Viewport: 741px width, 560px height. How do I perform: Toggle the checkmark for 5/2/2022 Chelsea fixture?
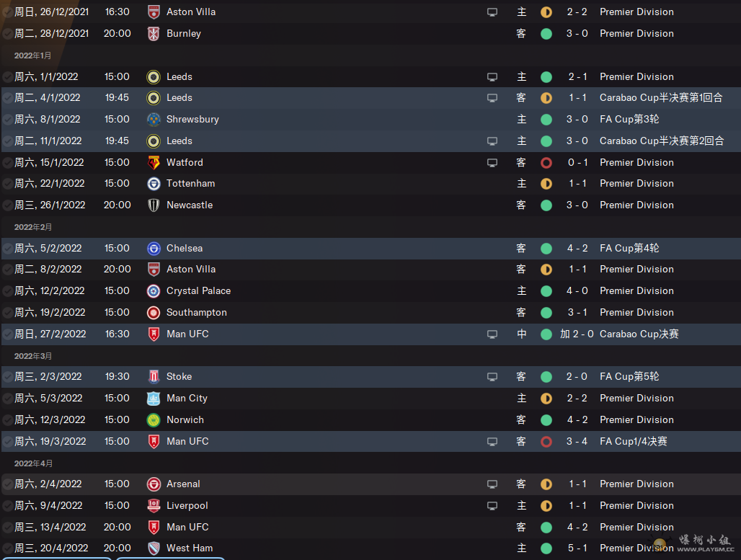[x=7, y=248]
